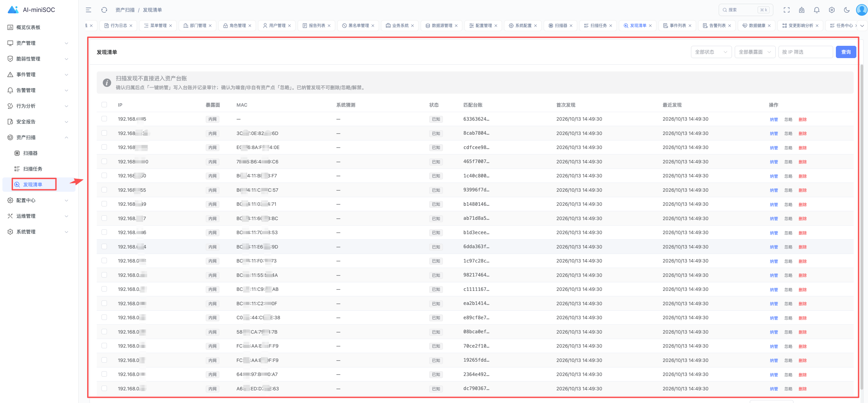Check the row with MAC ending 4:0E
The image size is (868, 403).
pos(104,147)
